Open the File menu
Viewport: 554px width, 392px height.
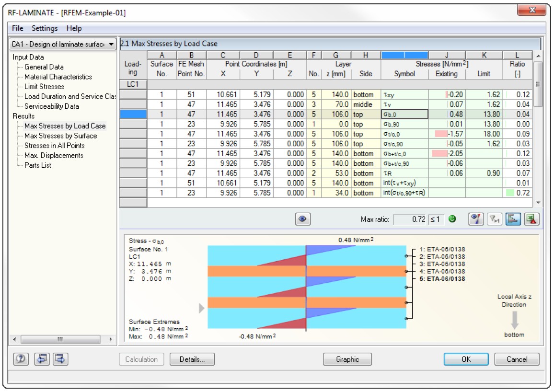point(17,28)
